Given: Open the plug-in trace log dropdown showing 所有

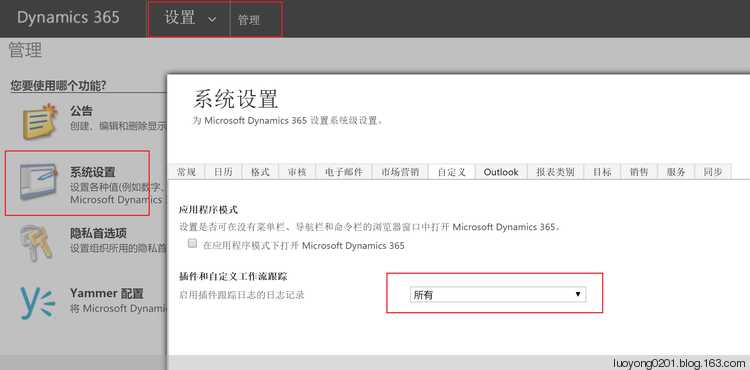Looking at the screenshot, I should 497,294.
